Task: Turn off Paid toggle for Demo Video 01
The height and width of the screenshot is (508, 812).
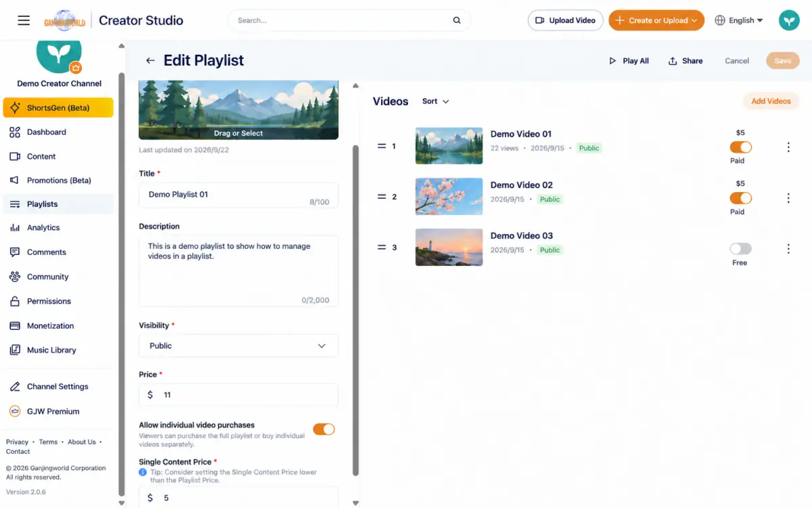Action: pos(741,147)
